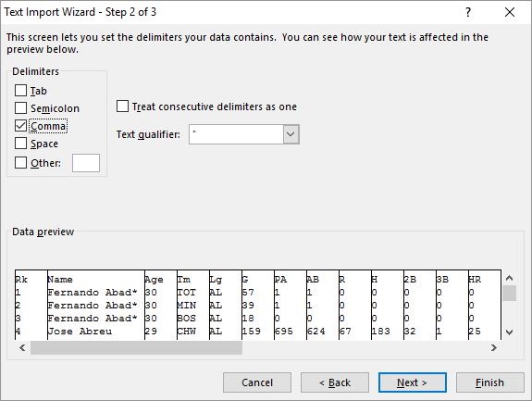Click the vertical scrollbar thumb in preview
The width and height of the screenshot is (532, 401).
coord(509,293)
